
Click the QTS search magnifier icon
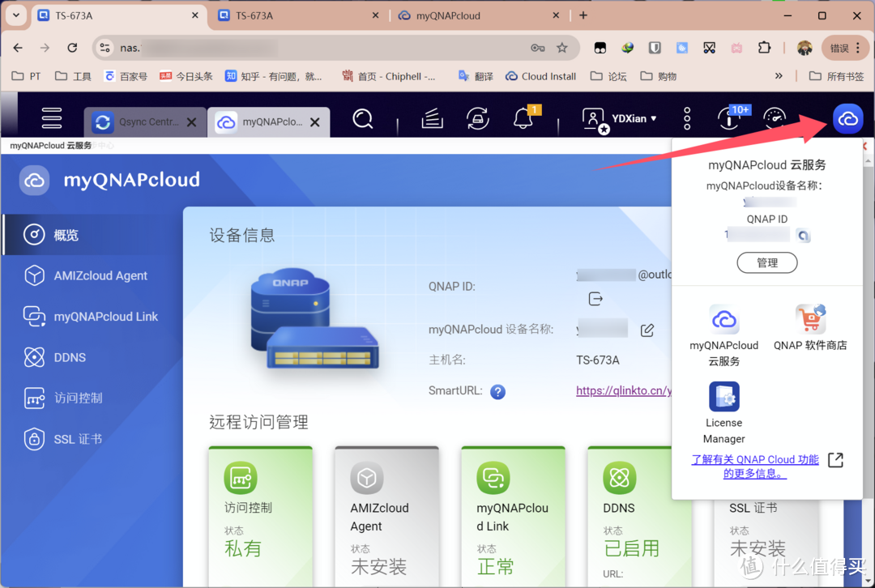coord(363,119)
